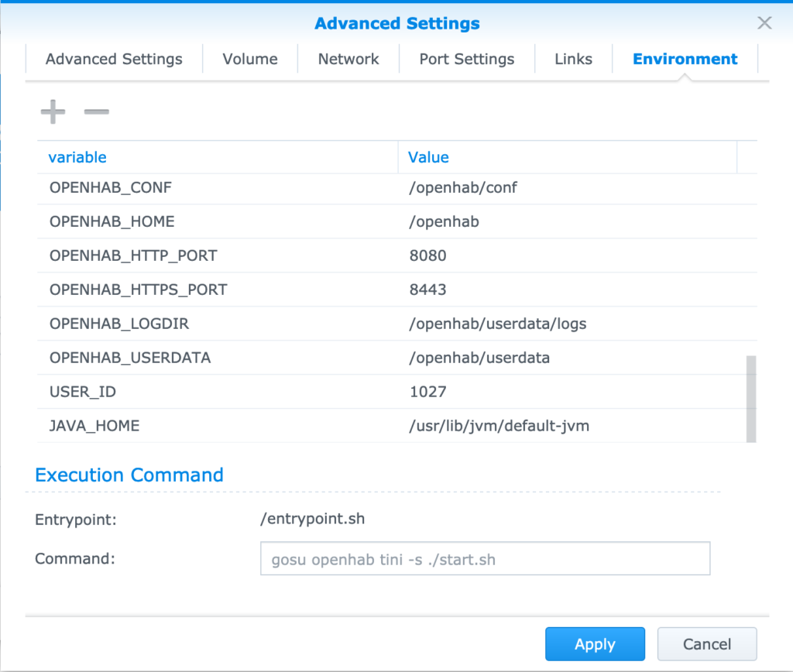The image size is (793, 672).
Task: Click the environment list scrollbar thumb
Action: tap(751, 399)
